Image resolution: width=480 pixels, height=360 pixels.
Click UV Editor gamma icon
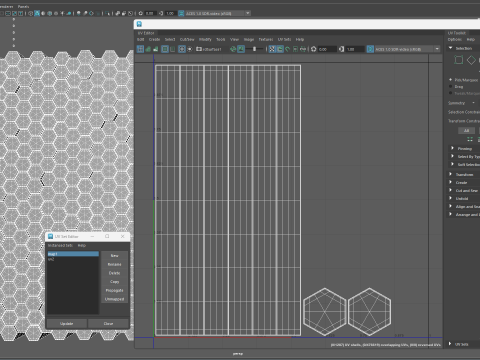click(x=341, y=49)
